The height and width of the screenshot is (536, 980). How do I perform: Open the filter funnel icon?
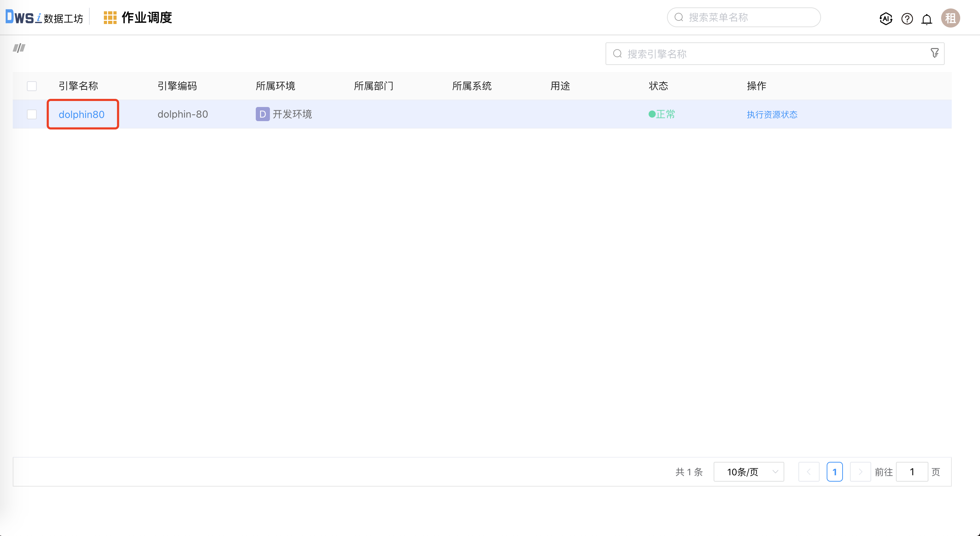click(935, 53)
